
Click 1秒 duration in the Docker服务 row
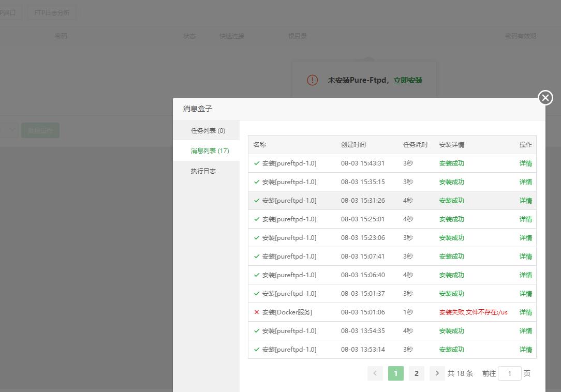(x=408, y=312)
